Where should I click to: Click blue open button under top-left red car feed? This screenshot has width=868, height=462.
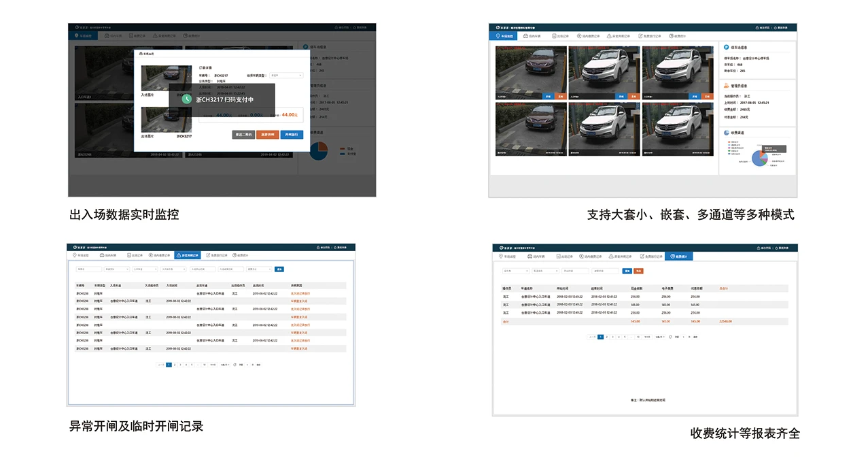(546, 97)
